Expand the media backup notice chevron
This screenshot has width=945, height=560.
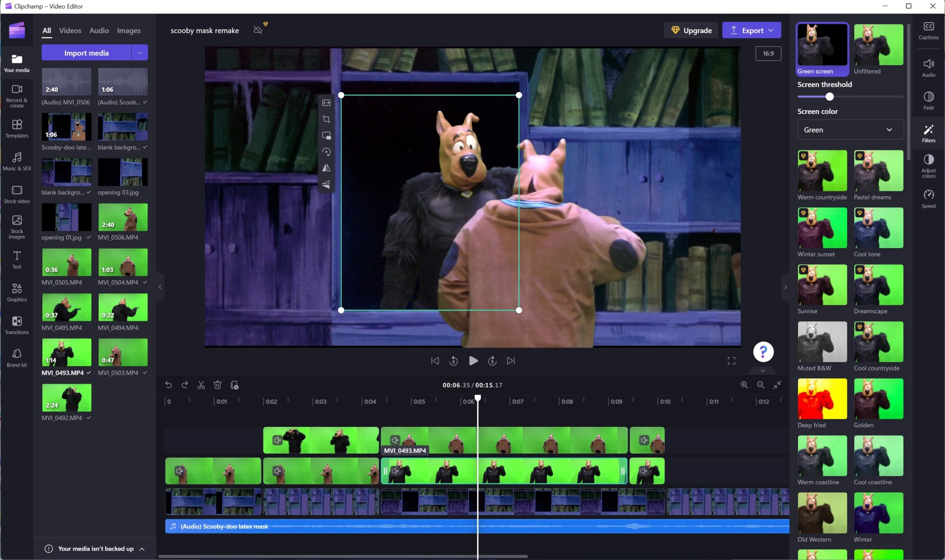point(142,549)
